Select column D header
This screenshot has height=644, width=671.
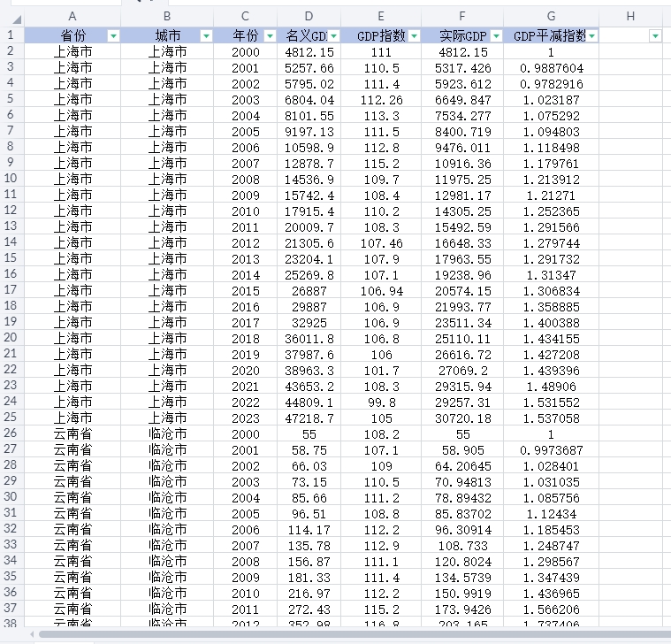point(309,17)
